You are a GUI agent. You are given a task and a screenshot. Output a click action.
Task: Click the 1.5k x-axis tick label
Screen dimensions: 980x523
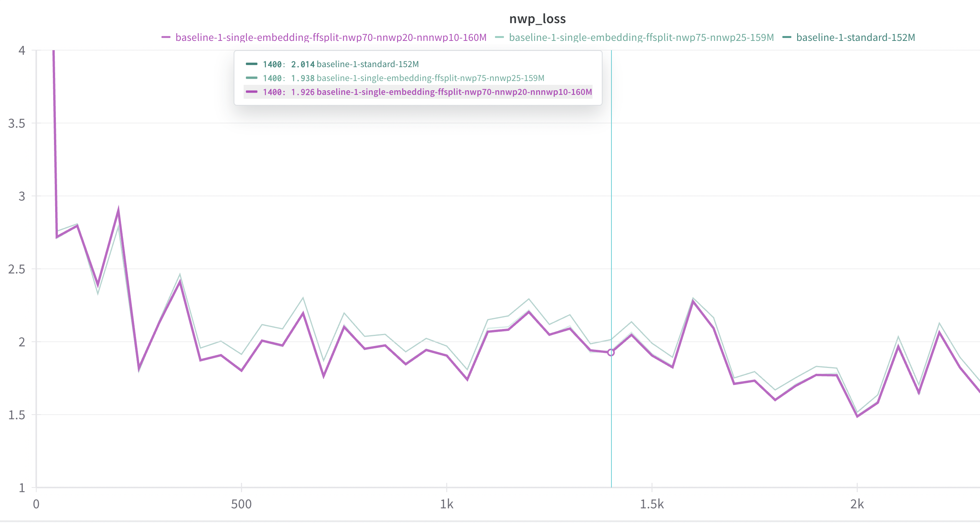652,504
